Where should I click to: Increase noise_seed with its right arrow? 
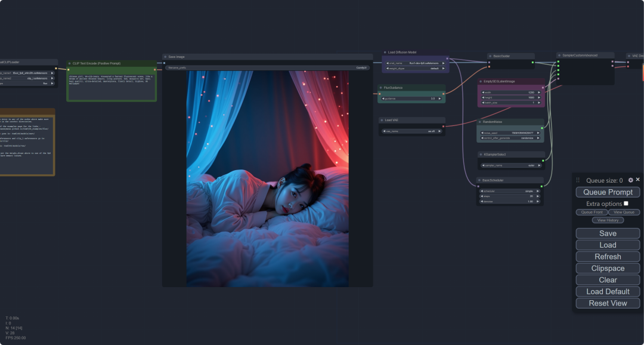(538, 133)
